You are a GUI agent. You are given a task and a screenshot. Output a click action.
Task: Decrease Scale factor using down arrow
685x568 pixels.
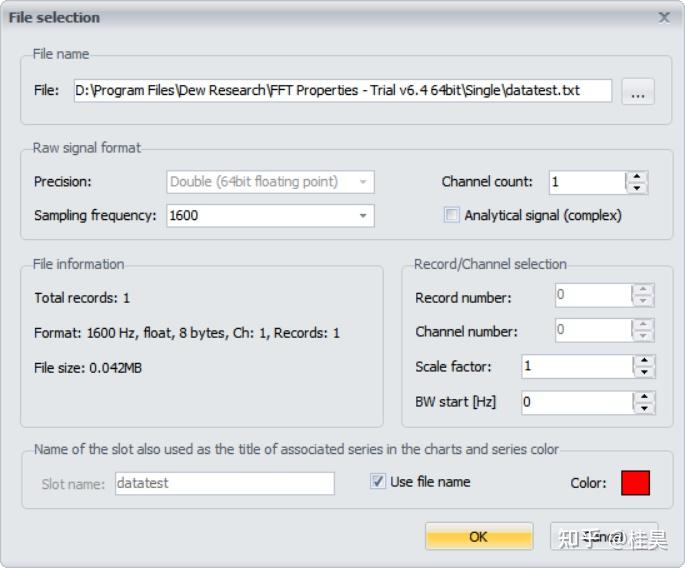click(x=644, y=372)
